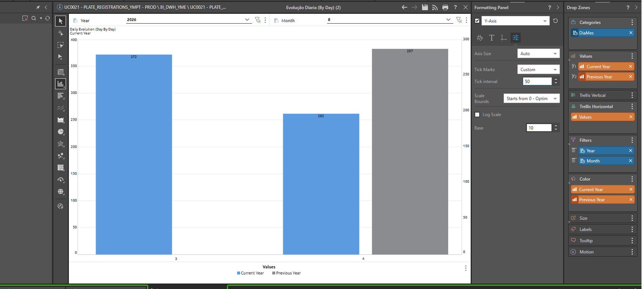The height and width of the screenshot is (289, 644).
Task: Switch to gauge visualization
Action: click(61, 180)
